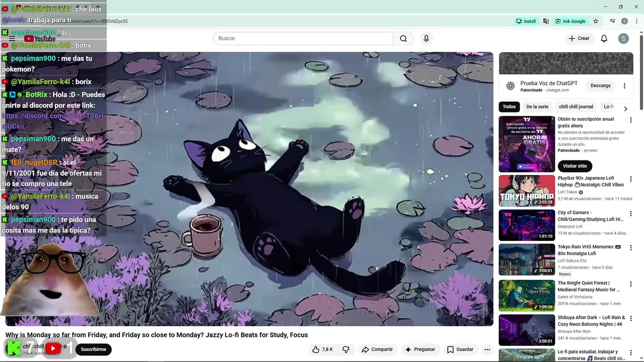Click the "fEli_nugetDSR" chat username

(x=34, y=162)
